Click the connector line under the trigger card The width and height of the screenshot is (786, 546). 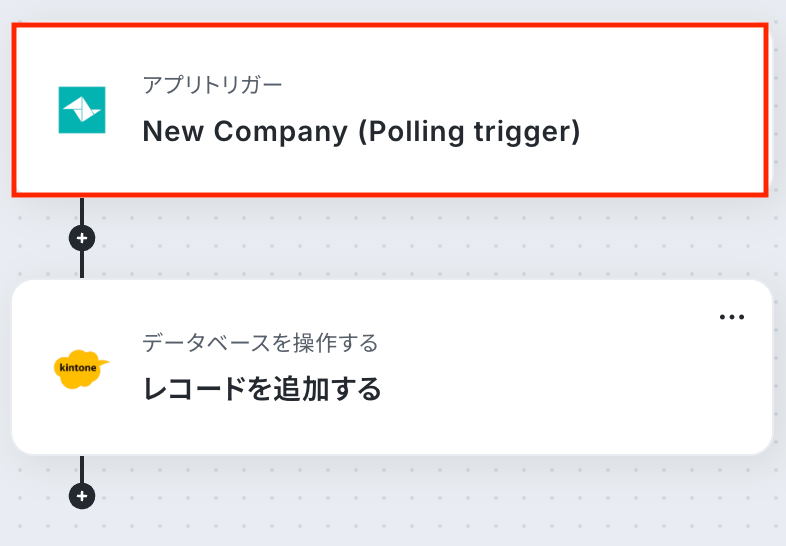coord(82,211)
